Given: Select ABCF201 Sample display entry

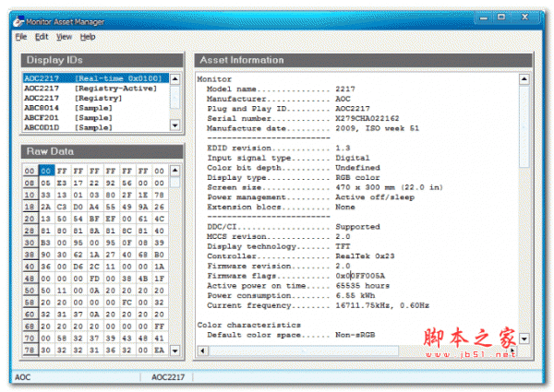Looking at the screenshot, I should coord(96,118).
